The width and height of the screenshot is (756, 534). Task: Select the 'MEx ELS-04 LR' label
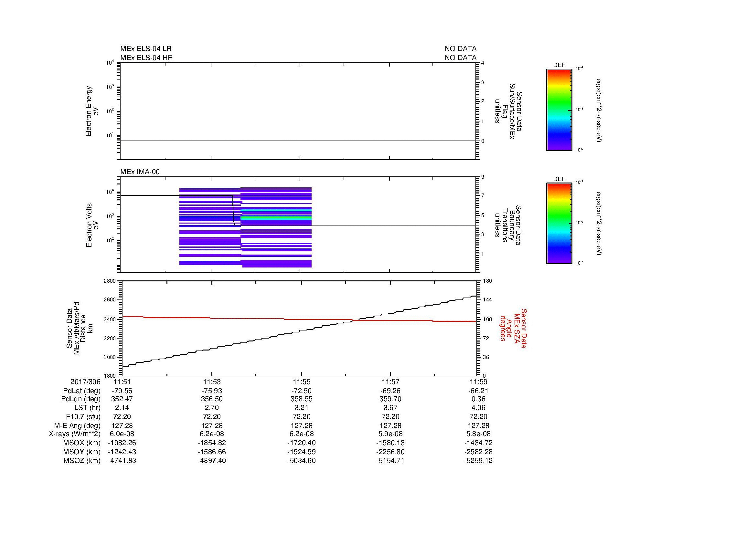[x=146, y=49]
